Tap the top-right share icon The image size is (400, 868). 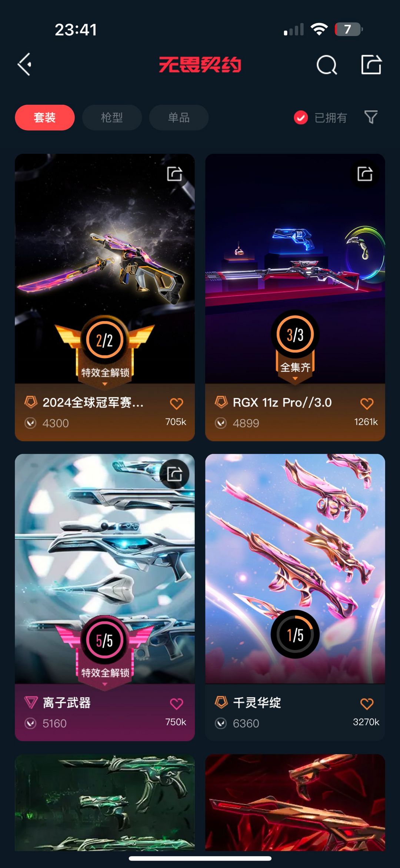371,64
